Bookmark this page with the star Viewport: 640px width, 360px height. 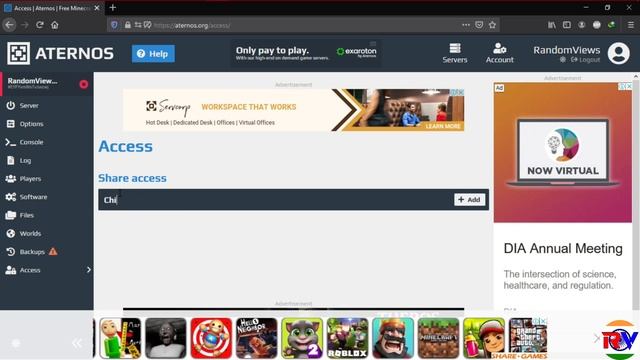(492, 25)
